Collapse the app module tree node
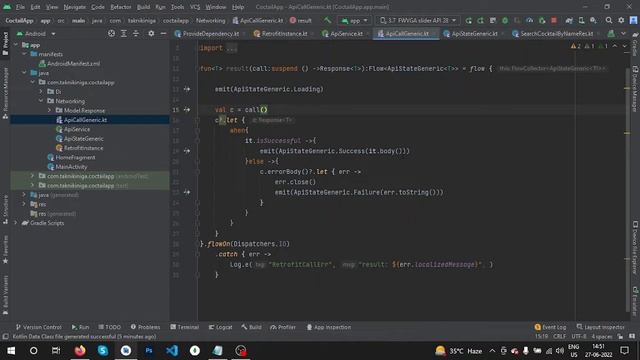 16,45
